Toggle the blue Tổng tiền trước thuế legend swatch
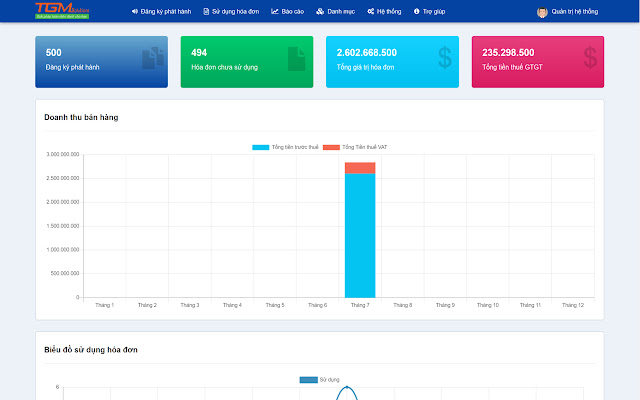This screenshot has height=400, width=640. tap(260, 147)
